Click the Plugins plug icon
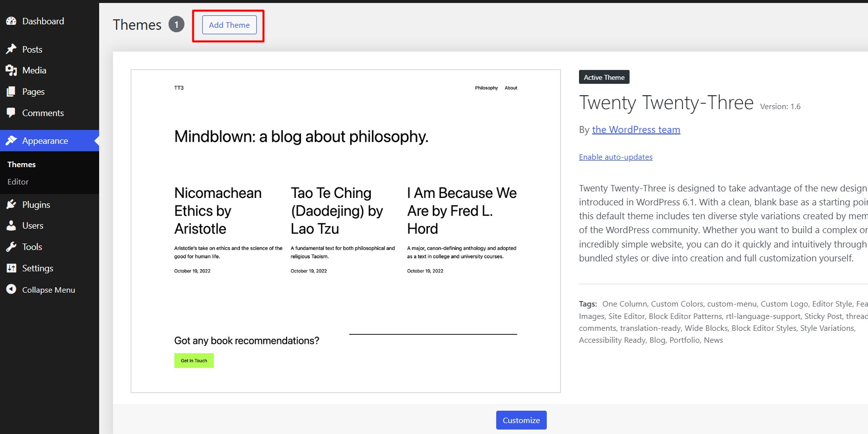This screenshot has width=868, height=434. pyautogui.click(x=11, y=204)
